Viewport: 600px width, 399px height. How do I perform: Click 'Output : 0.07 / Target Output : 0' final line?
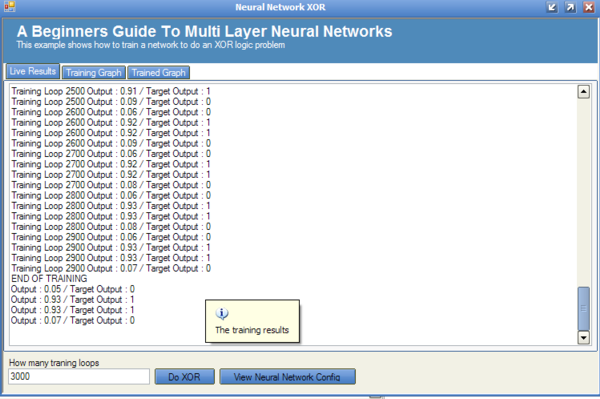[73, 320]
